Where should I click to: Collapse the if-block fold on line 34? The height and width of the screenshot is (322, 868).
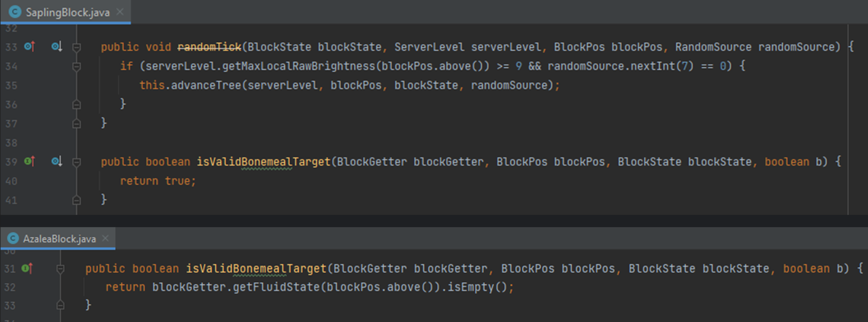[76, 66]
